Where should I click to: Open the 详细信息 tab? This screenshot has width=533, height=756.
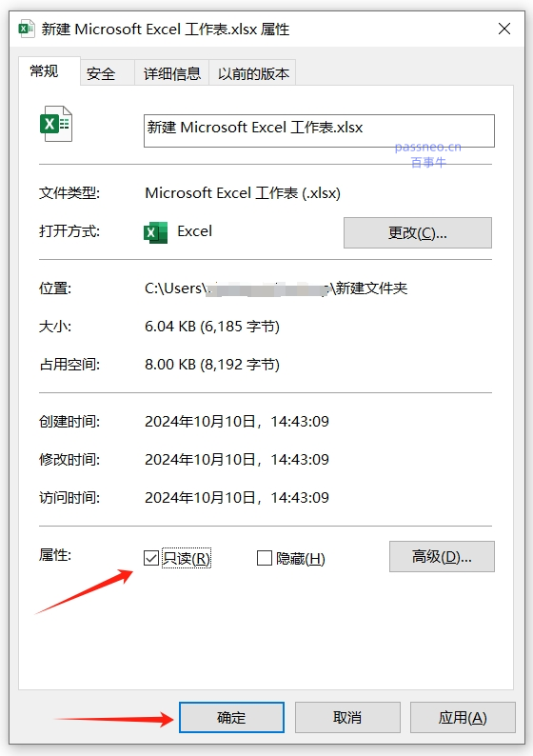[172, 73]
